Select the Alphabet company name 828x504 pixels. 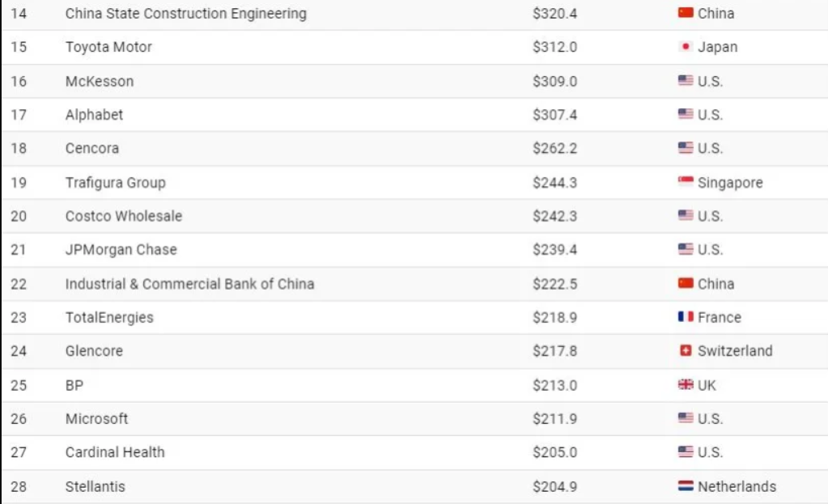[94, 115]
